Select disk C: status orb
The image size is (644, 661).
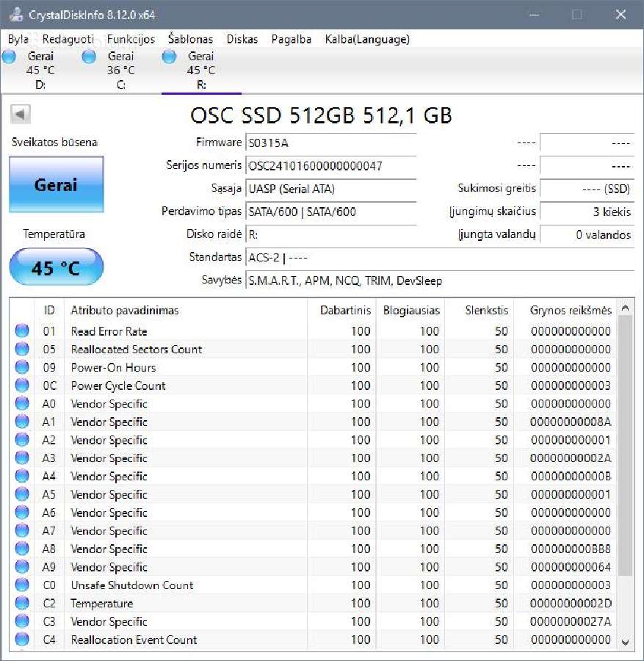[89, 57]
